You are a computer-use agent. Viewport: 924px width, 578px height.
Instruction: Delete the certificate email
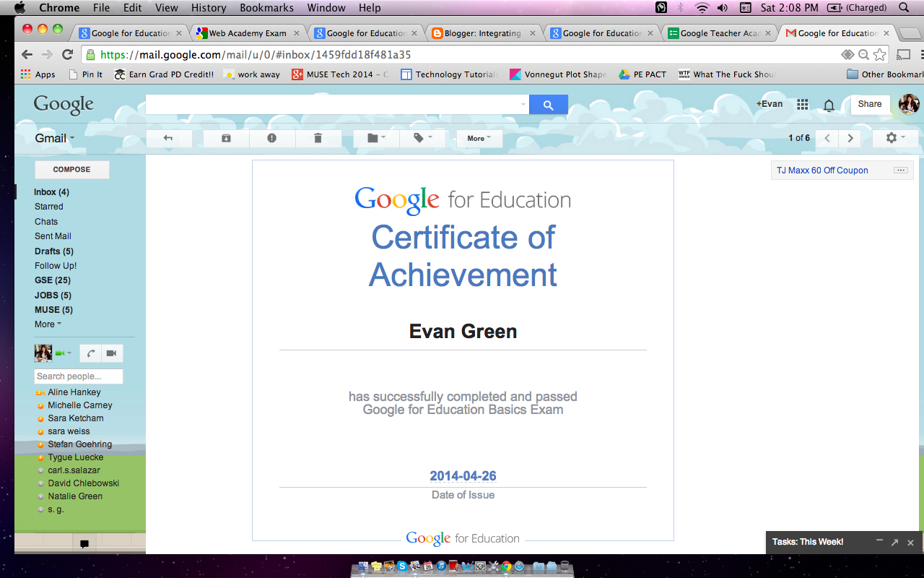tap(318, 138)
